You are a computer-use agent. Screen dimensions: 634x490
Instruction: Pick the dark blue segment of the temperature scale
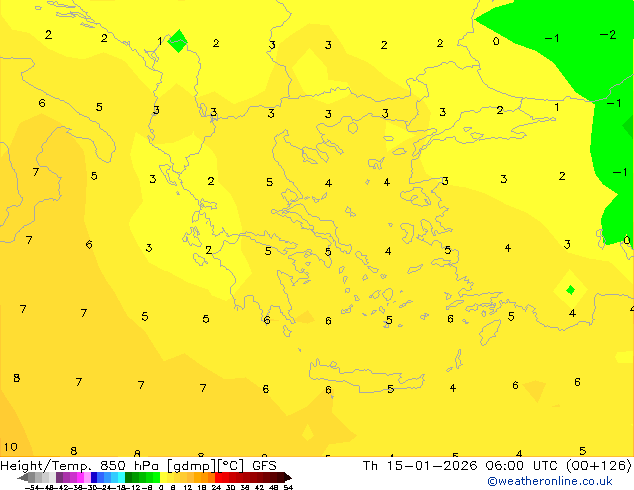tap(94, 477)
